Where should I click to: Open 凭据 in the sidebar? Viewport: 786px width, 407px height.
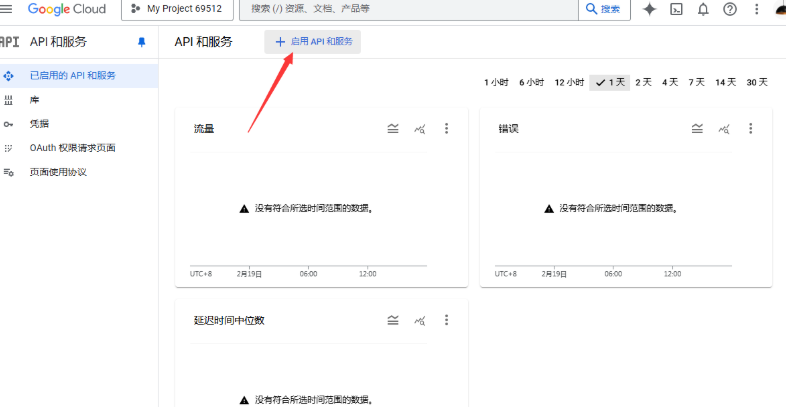click(x=39, y=124)
